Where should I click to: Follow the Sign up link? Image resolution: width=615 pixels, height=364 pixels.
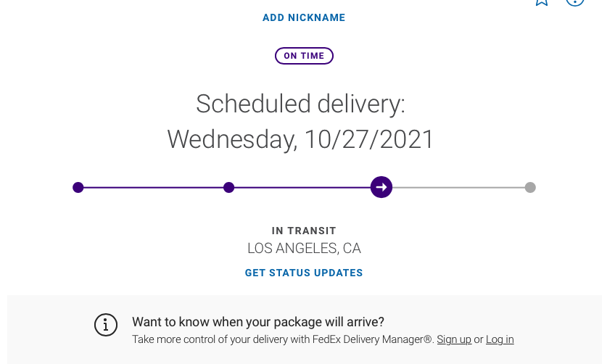[454, 339]
